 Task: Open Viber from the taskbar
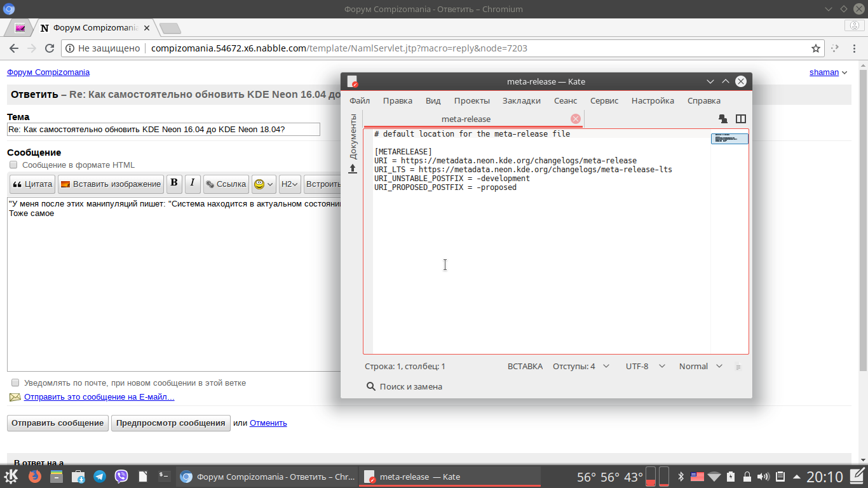(x=121, y=477)
